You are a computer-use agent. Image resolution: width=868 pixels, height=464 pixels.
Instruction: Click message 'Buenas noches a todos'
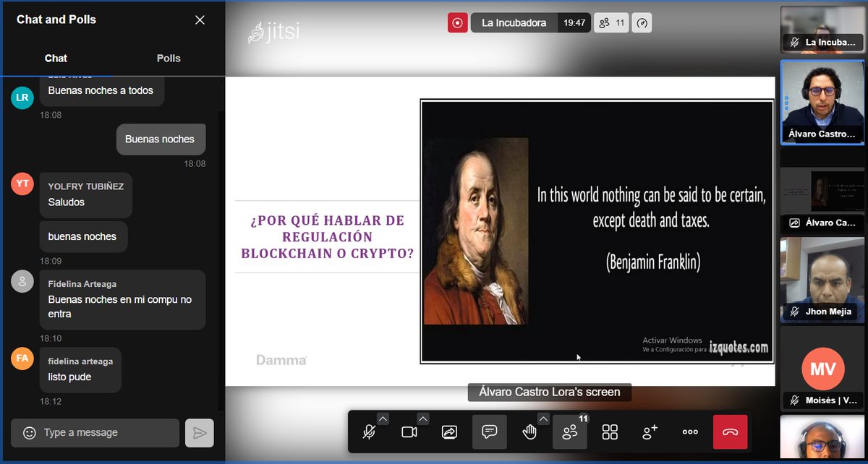click(x=101, y=91)
